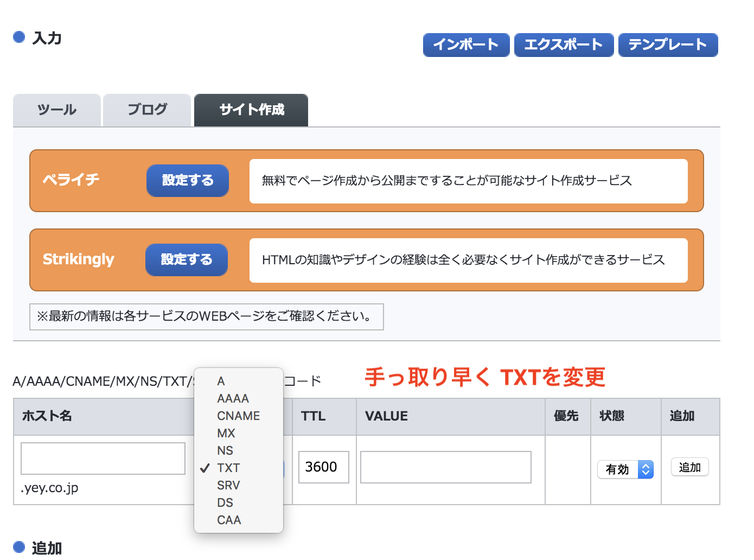Screen dimensions: 754x560
Task: Open the 有効 status dropdown
Action: click(625, 469)
